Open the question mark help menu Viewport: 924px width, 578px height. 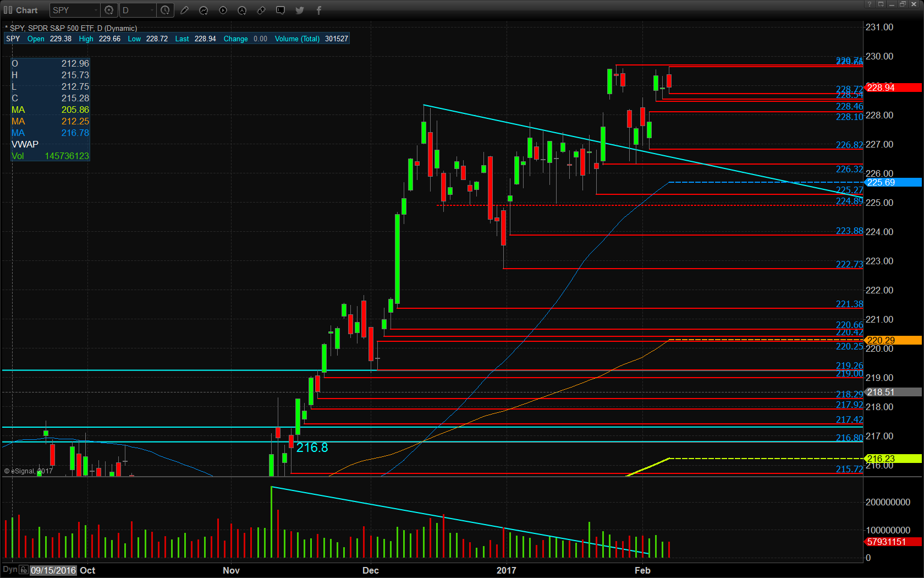tap(870, 4)
